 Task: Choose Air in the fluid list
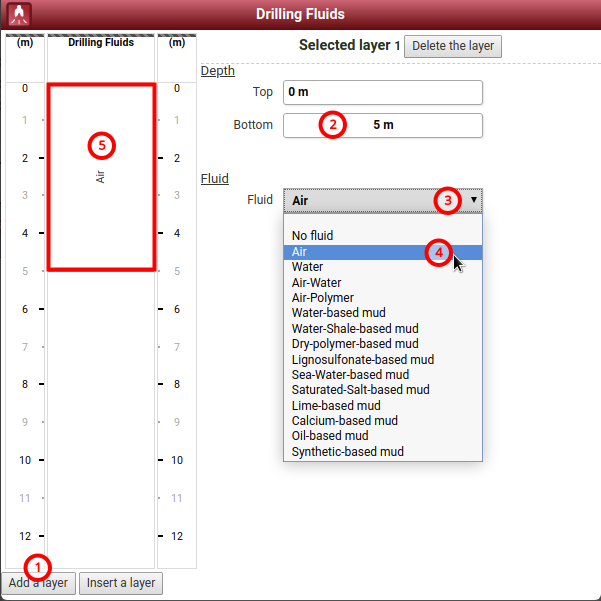pyautogui.click(x=300, y=252)
